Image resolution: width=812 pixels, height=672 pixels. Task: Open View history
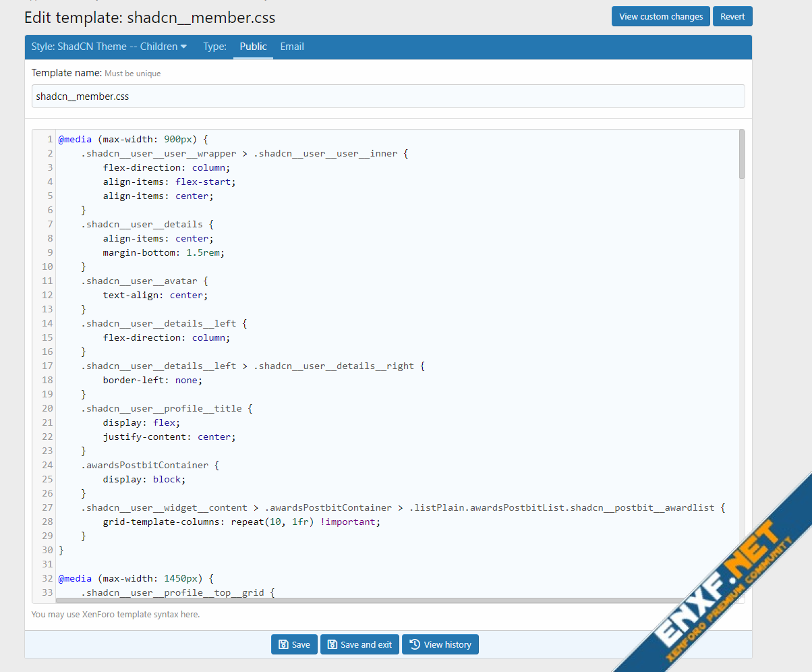pyautogui.click(x=440, y=644)
